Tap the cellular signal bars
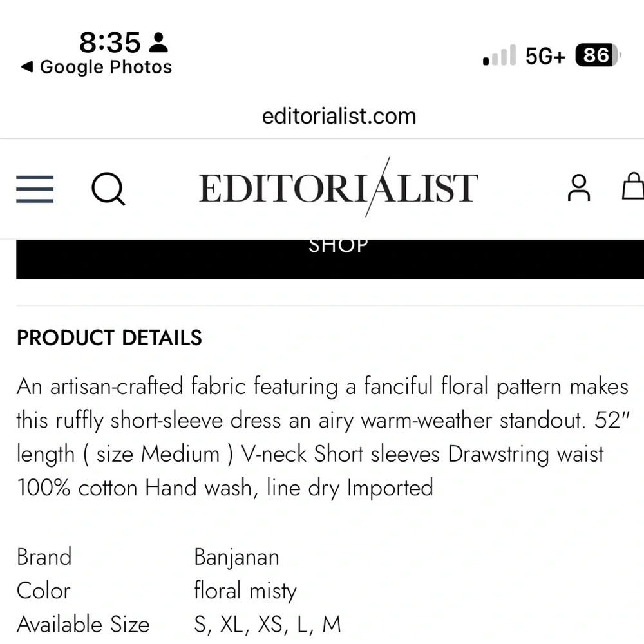Screen dimensions: 644x644 (499, 56)
